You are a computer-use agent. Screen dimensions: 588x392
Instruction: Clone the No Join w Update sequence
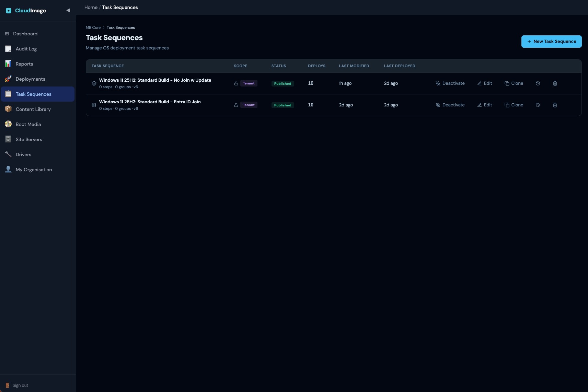tap(514, 83)
